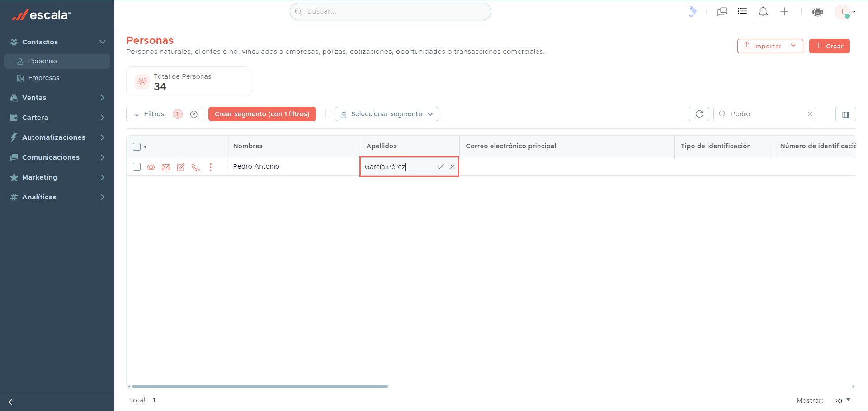Refresh the Personas table
Screen dimensions: 868x411
699,114
